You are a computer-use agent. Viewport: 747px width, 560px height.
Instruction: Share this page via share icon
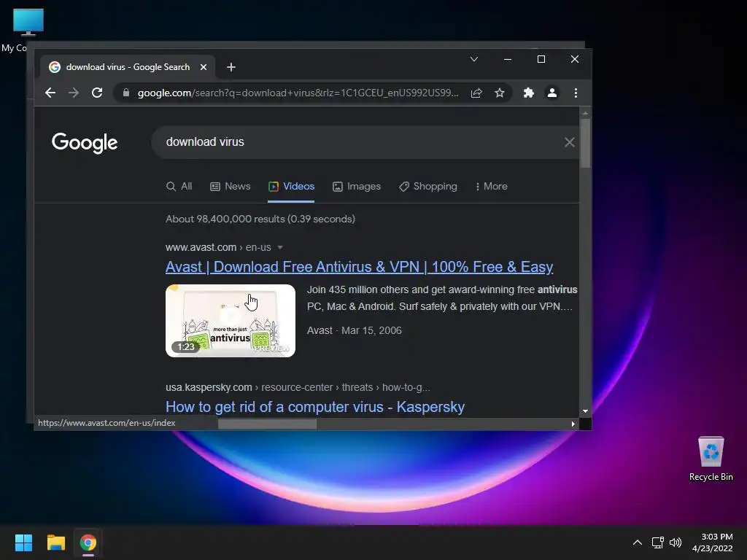[x=476, y=93]
